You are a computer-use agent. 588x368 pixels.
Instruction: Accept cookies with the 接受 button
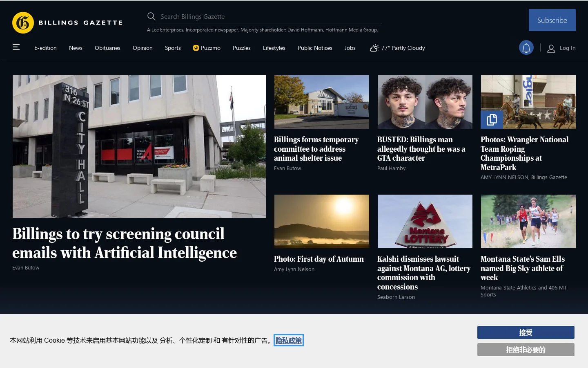pos(526,332)
